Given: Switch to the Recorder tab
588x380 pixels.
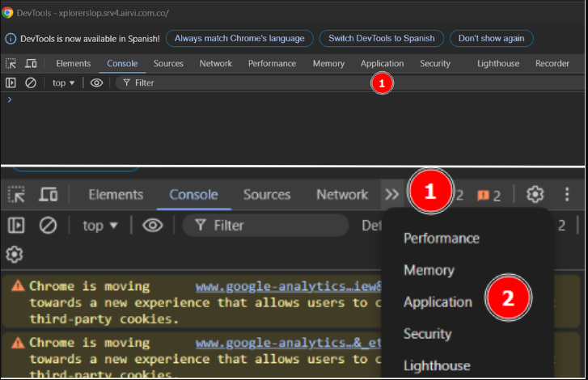Looking at the screenshot, I should tap(552, 63).
